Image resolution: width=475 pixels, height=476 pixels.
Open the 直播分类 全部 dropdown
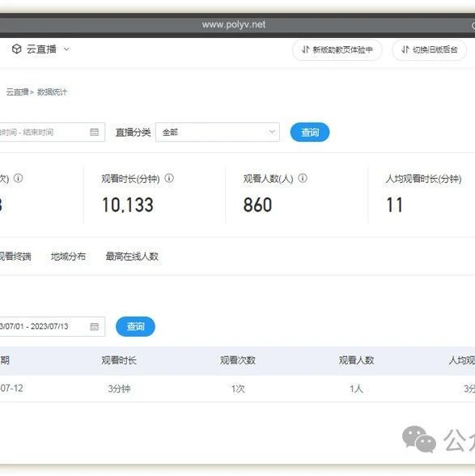[x=218, y=132]
